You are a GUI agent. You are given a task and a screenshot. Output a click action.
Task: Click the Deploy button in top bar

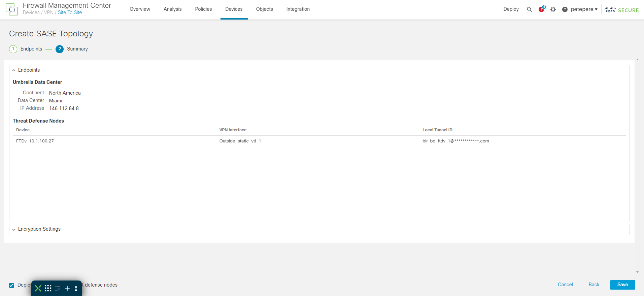511,9
